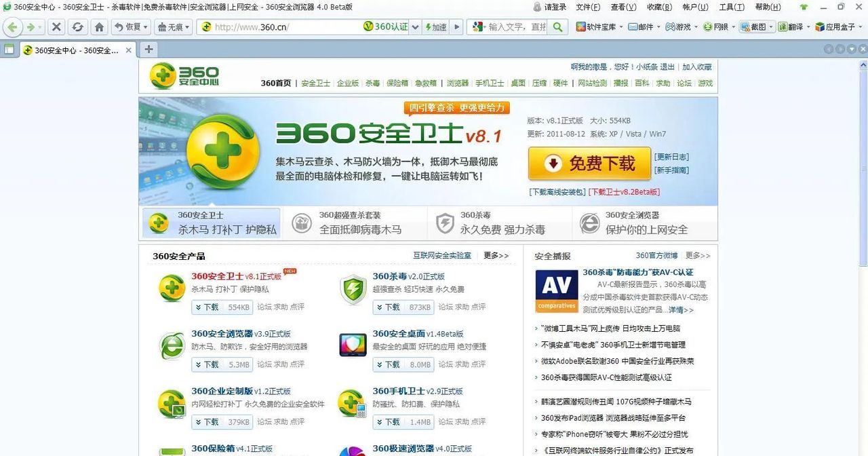This screenshot has width=868, height=456.
Task: Open the 更新日志 changelog link
Action: click(671, 157)
